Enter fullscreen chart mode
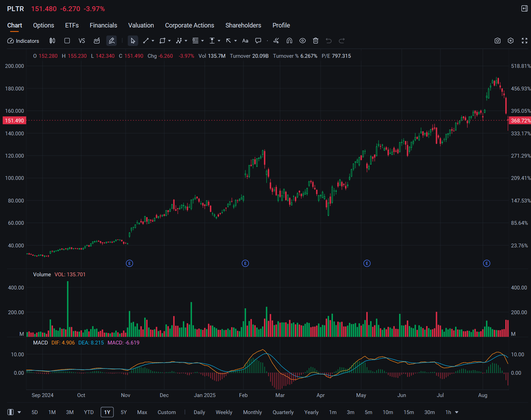 click(x=524, y=41)
